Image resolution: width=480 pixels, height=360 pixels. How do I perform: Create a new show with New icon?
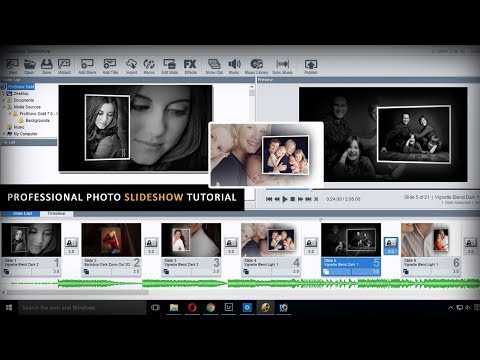click(12, 66)
